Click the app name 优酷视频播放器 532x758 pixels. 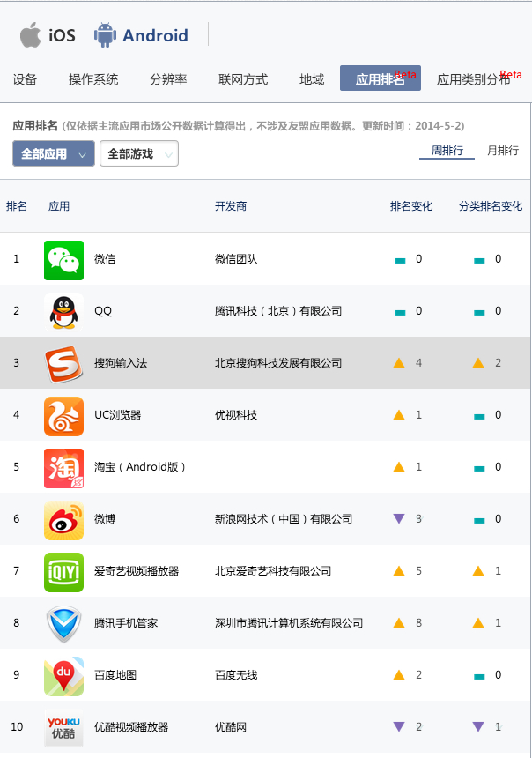(131, 726)
